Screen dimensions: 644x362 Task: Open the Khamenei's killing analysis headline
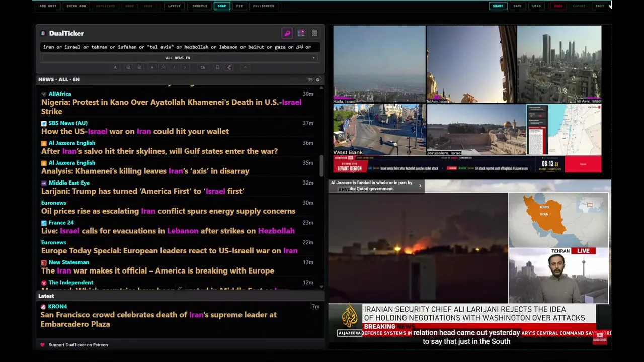click(145, 171)
